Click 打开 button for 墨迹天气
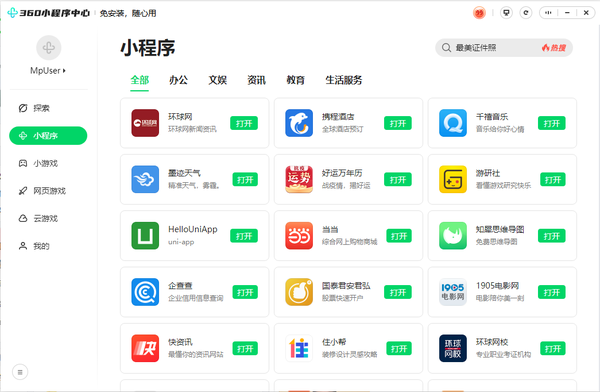Viewport: 600px width, 392px height. tap(245, 180)
